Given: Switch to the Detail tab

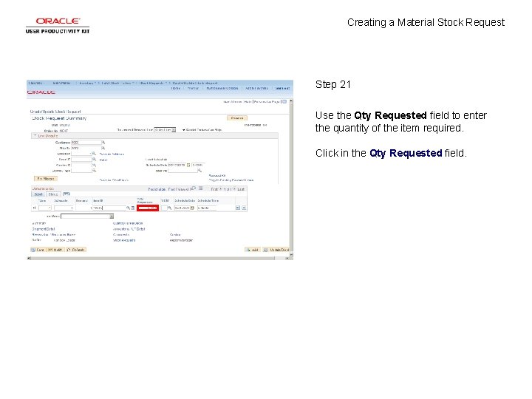Looking at the screenshot, I should [x=38, y=194].
